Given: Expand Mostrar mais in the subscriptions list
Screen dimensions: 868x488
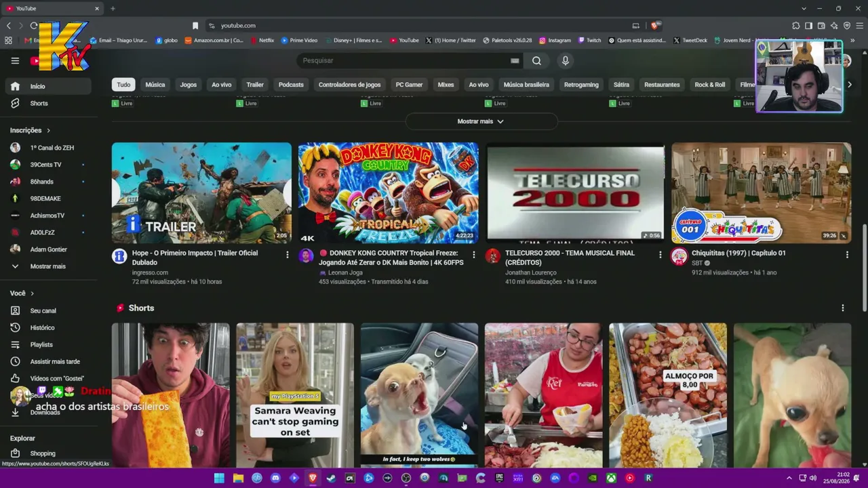Looking at the screenshot, I should pyautogui.click(x=47, y=266).
